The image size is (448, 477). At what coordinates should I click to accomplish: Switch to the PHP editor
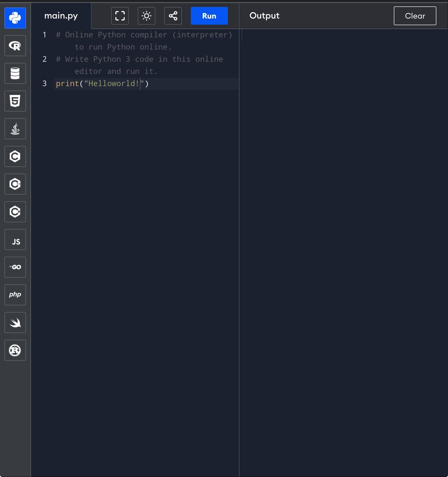coord(15,295)
